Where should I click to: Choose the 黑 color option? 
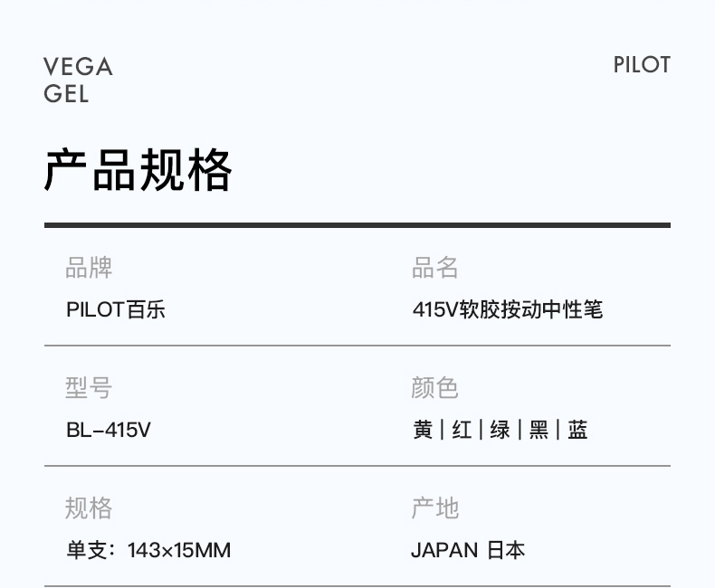coord(539,430)
